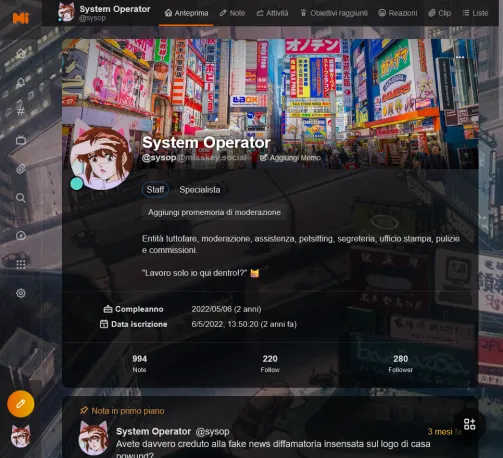Click the Data iscrizione calendar icon
The width and height of the screenshot is (503, 458).
(104, 324)
